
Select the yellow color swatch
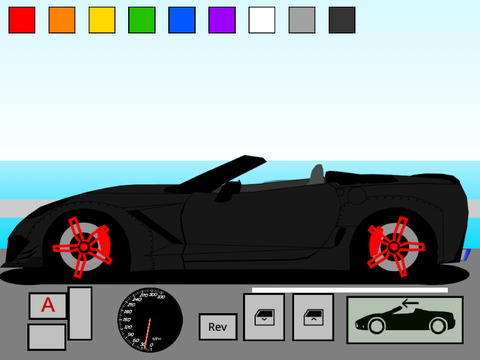[102, 20]
